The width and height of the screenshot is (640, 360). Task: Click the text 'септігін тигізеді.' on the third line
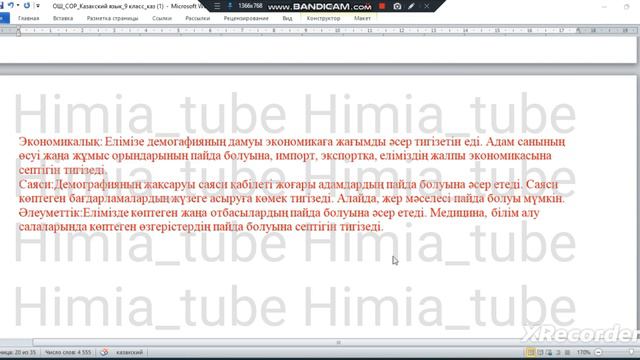click(x=62, y=170)
